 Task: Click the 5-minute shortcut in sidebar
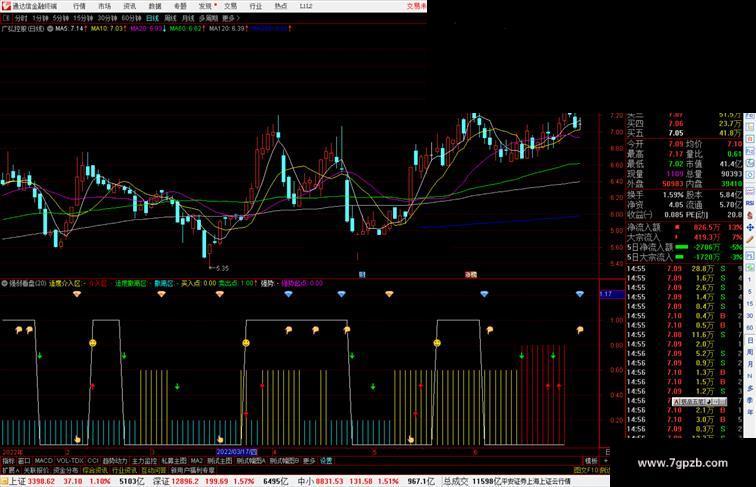click(750, 292)
